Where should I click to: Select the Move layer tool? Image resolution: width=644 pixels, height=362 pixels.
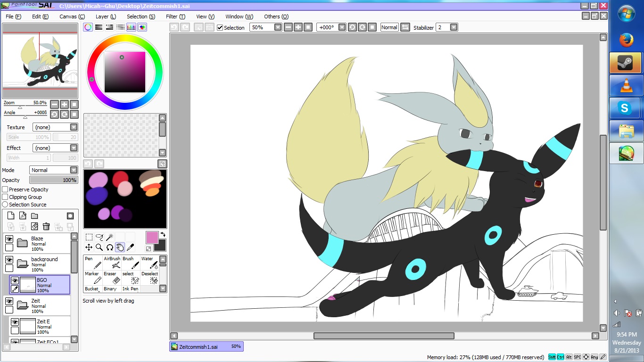pos(89,247)
